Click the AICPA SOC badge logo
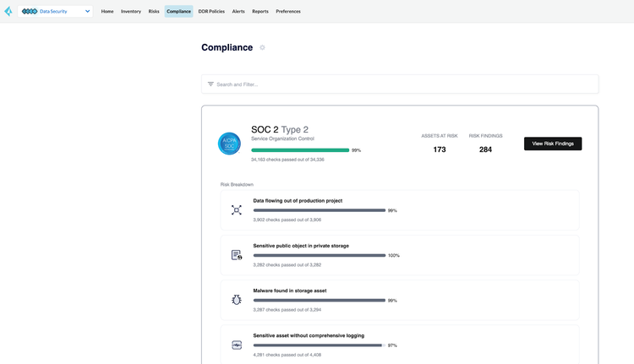This screenshot has height=364, width=634. click(x=229, y=144)
